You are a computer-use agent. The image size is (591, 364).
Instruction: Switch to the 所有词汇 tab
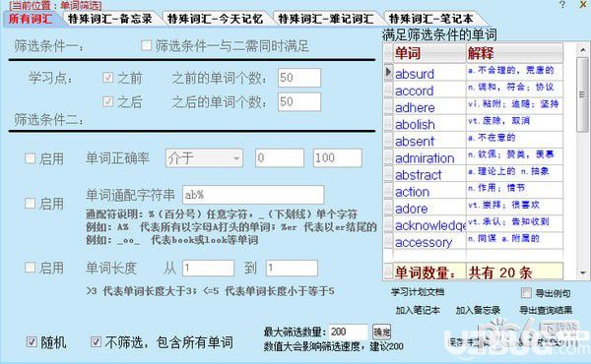(31, 19)
